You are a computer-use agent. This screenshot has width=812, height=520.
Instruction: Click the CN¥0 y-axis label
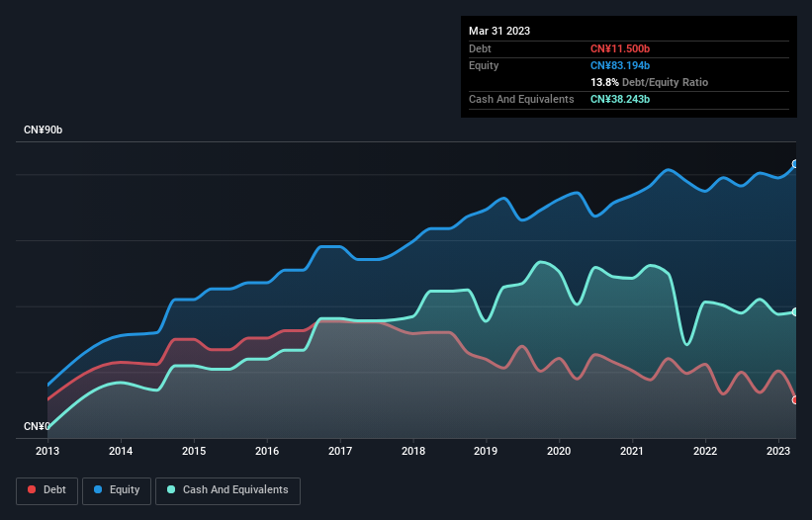pyautogui.click(x=37, y=426)
